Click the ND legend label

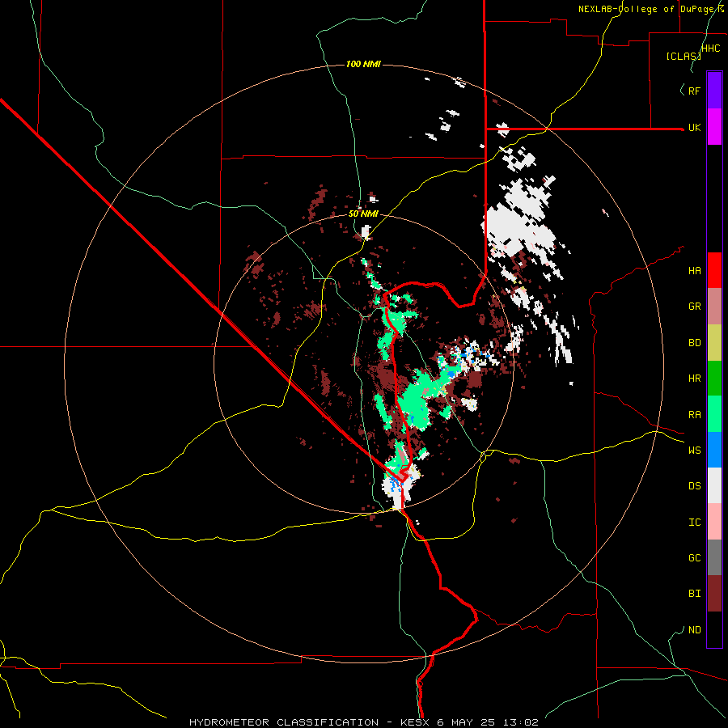pyautogui.click(x=695, y=630)
